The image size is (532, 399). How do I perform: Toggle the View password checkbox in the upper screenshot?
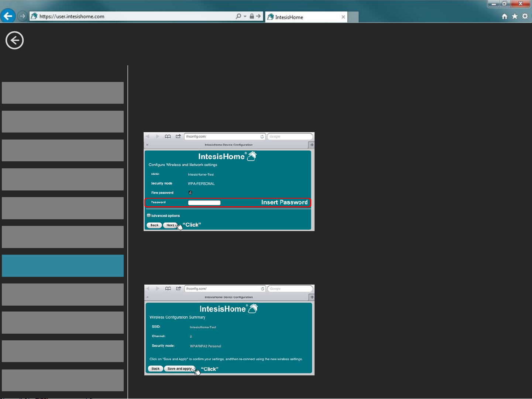(x=191, y=193)
